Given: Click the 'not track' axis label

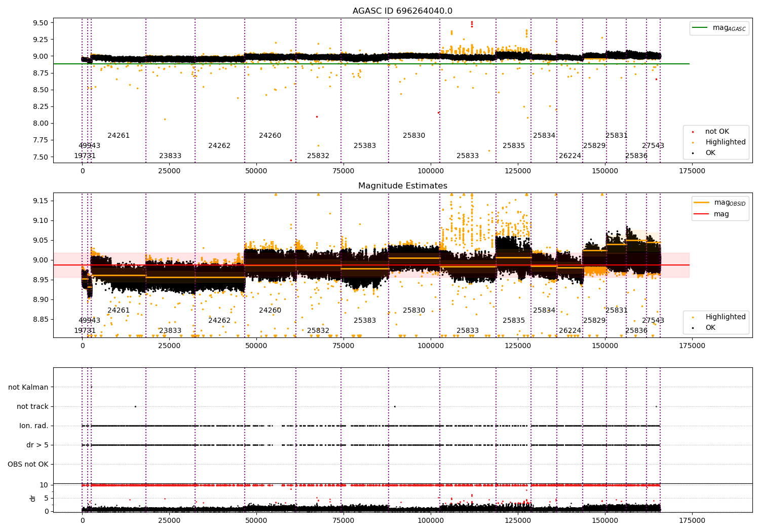Looking at the screenshot, I should coord(32,406).
